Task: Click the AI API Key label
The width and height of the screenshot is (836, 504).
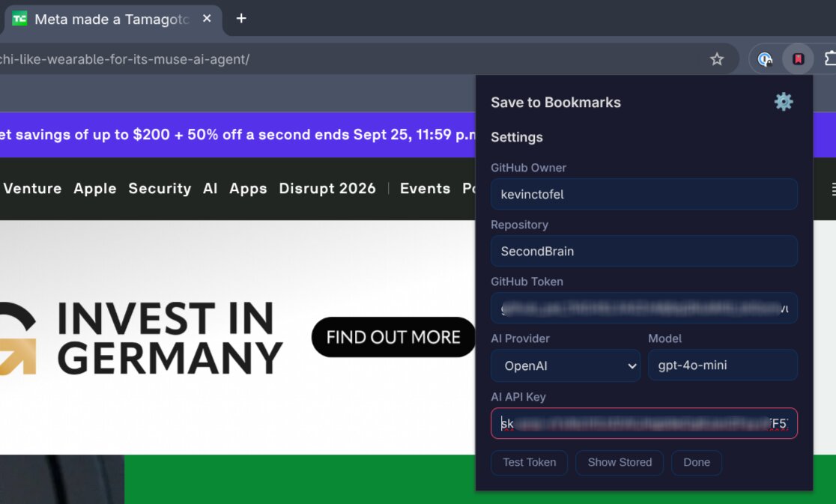Action: pyautogui.click(x=518, y=397)
